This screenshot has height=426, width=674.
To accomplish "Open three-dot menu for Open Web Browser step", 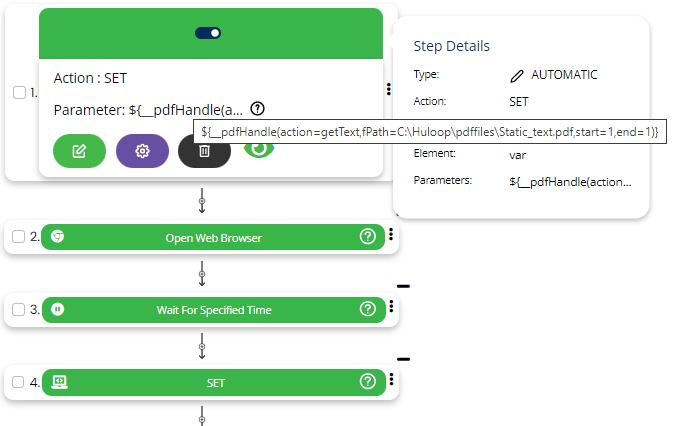I will click(391, 236).
